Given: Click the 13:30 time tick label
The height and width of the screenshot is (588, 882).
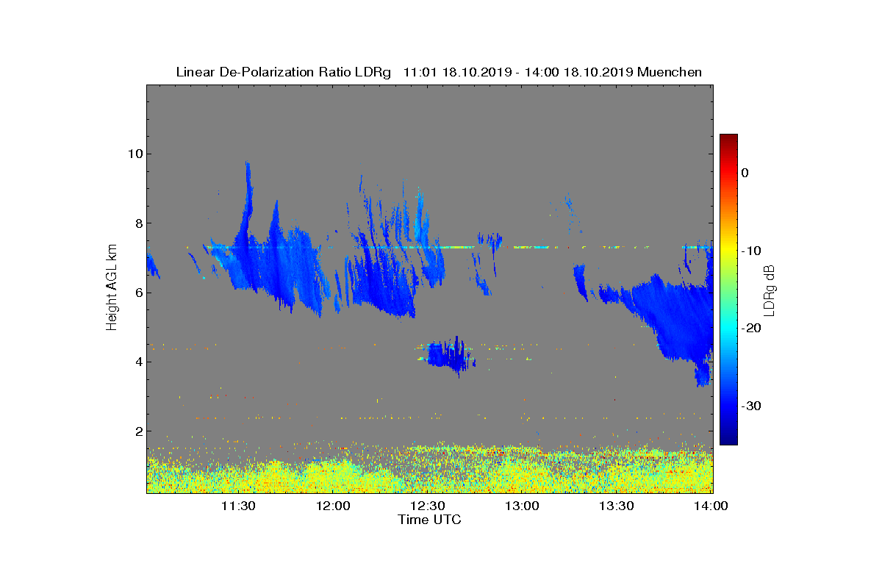Looking at the screenshot, I should pos(617,506).
